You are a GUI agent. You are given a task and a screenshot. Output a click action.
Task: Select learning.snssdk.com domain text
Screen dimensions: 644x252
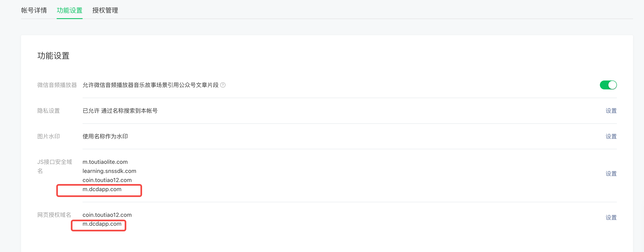[109, 171]
